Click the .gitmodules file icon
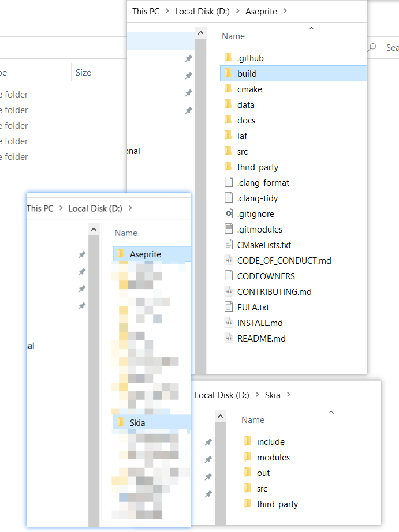This screenshot has height=532, width=399. pyautogui.click(x=229, y=229)
